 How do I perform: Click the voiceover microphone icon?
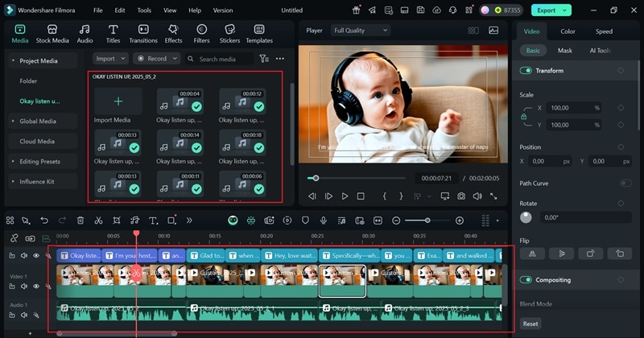324,221
